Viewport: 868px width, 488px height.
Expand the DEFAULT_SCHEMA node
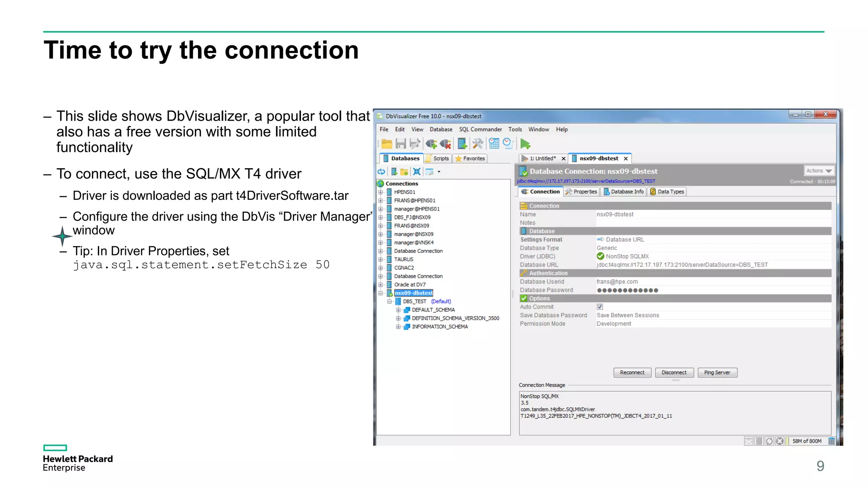[x=398, y=310]
